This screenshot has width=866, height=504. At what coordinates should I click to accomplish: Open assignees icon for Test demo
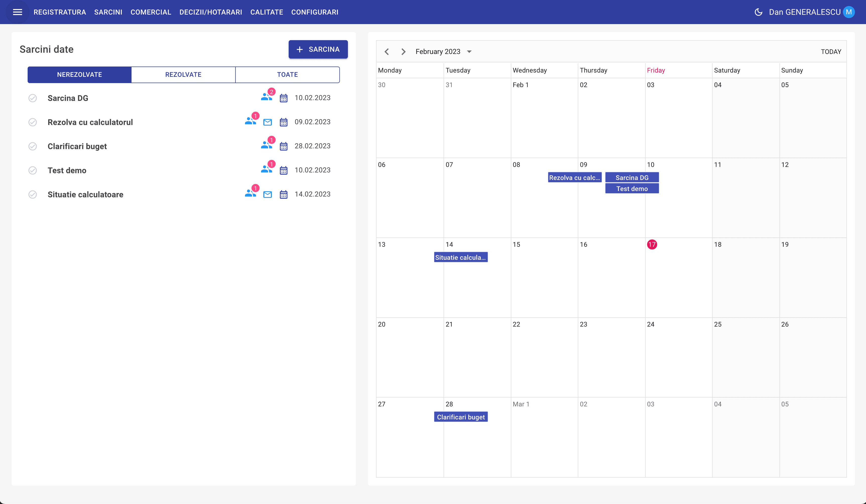(x=266, y=170)
